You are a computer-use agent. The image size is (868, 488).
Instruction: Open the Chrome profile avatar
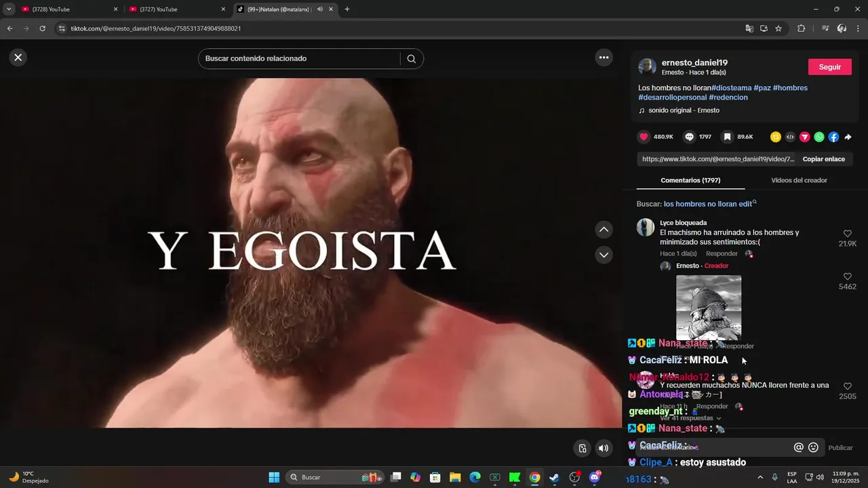tap(842, 28)
